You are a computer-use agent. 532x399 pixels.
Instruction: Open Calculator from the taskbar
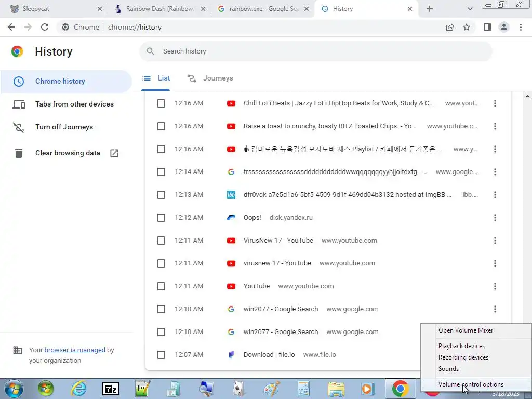click(x=303, y=389)
